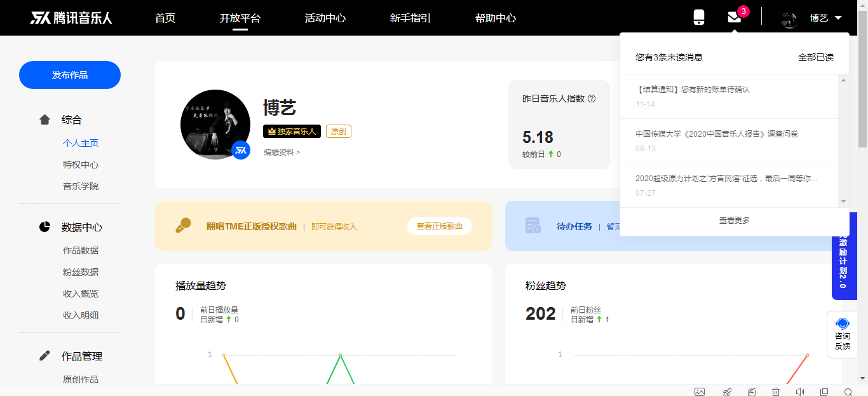Open 编辑资料 link
This screenshot has height=396, width=868.
(282, 153)
